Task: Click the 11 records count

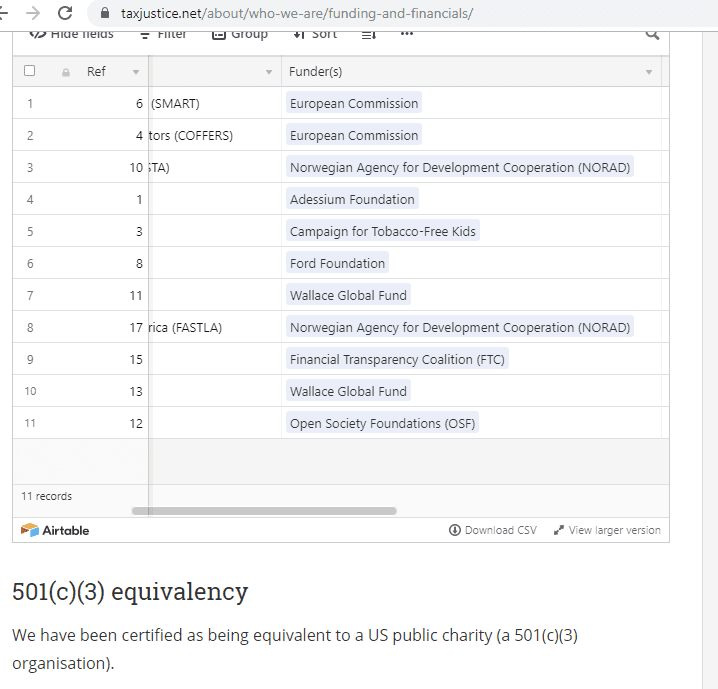Action: pos(47,496)
